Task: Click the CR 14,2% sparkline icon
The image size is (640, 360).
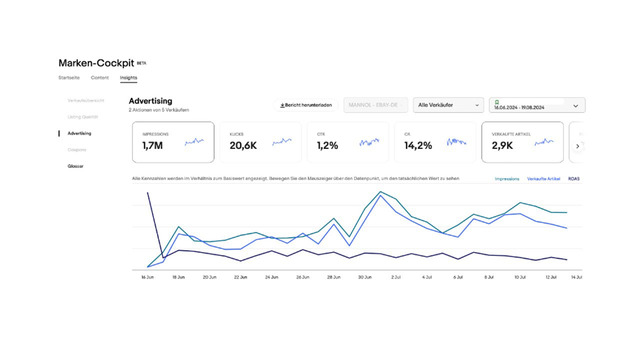Action: [x=456, y=142]
